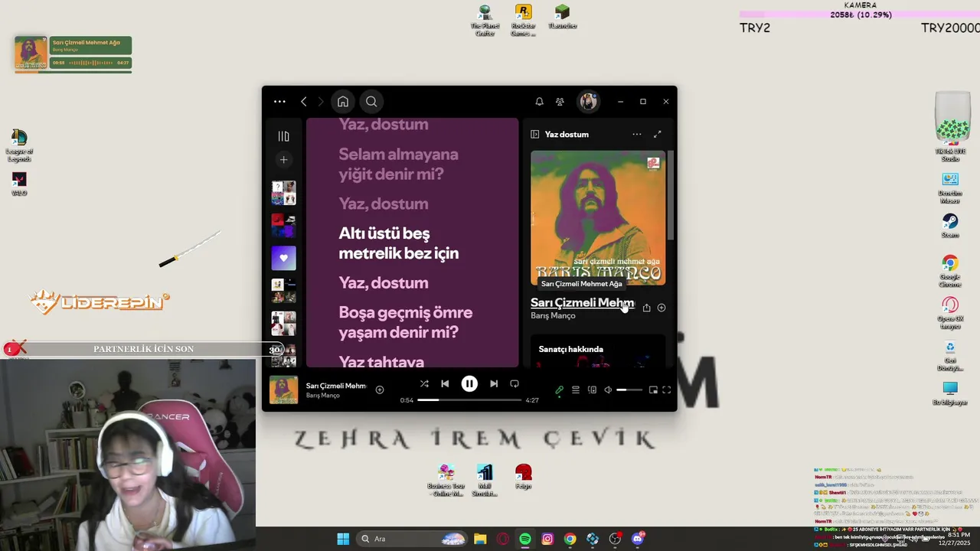
Task: Open Spotify Home page
Action: tap(343, 102)
